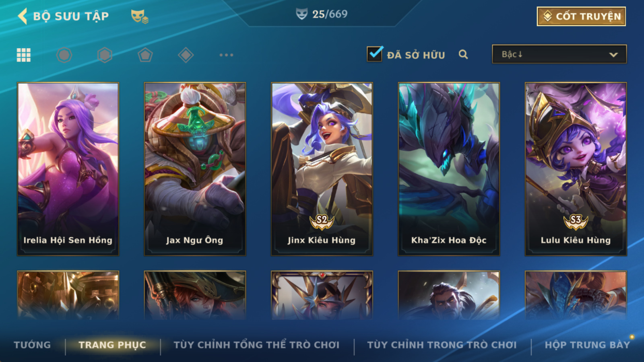Show more filters via three dots
Image resolution: width=644 pixels, height=362 pixels.
click(226, 55)
